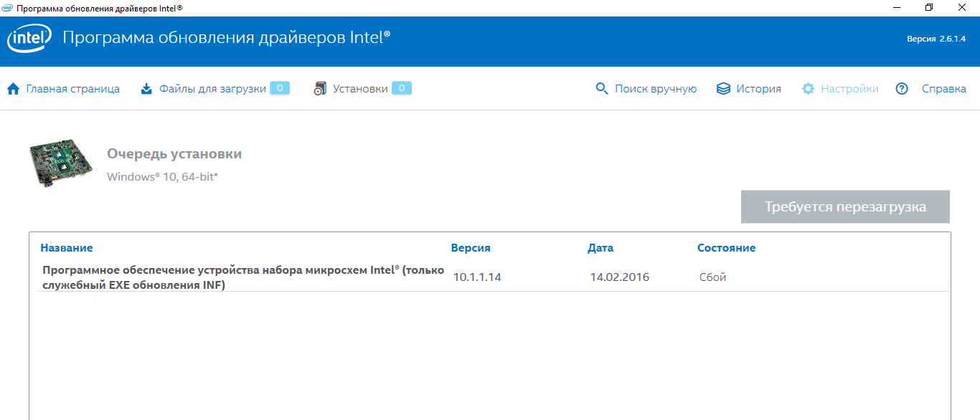Click the motherboard thumbnail image
The image size is (980, 420).
[62, 164]
